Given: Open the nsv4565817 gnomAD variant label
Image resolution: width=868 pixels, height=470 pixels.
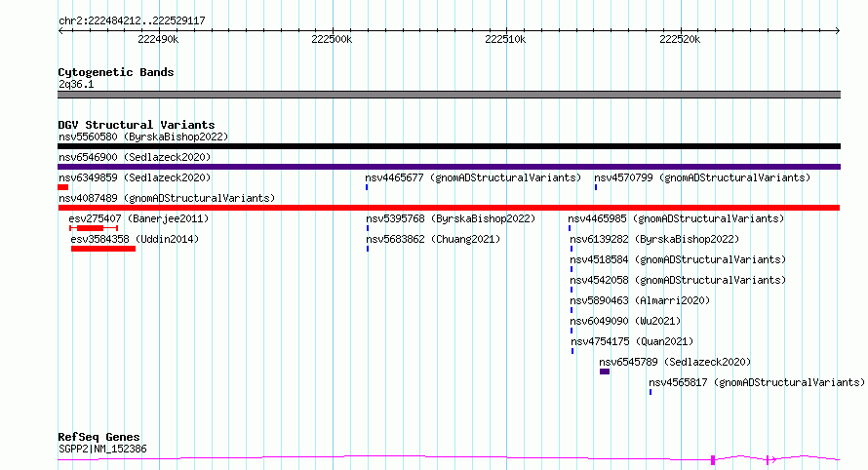Looking at the screenshot, I should click(757, 382).
